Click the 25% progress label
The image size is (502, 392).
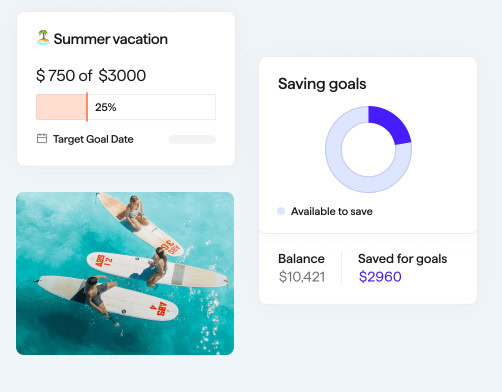[106, 107]
